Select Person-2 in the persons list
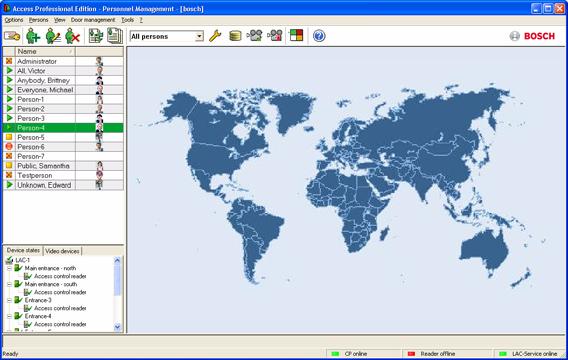568x360 pixels. coord(63,109)
